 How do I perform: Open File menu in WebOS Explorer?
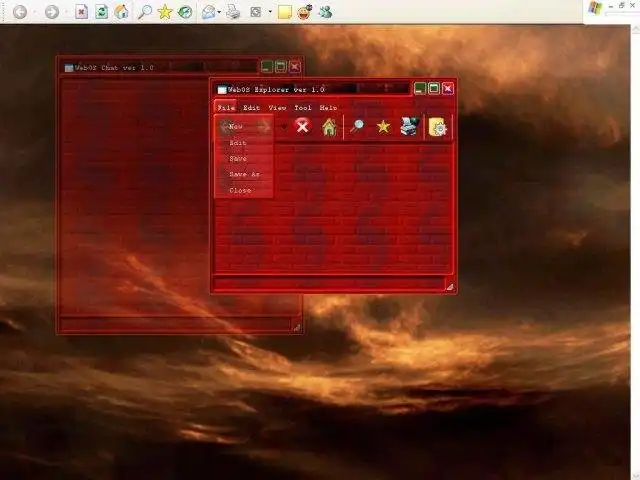[x=226, y=108]
